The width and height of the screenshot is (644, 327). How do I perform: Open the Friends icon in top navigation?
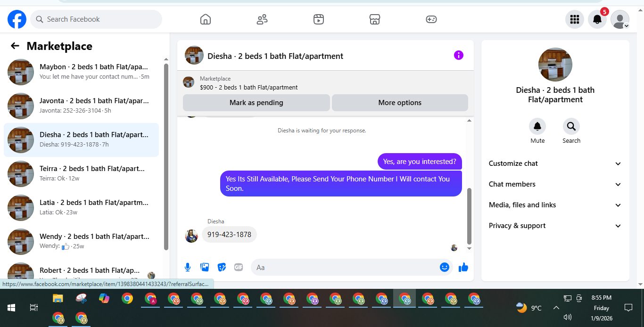click(x=262, y=19)
